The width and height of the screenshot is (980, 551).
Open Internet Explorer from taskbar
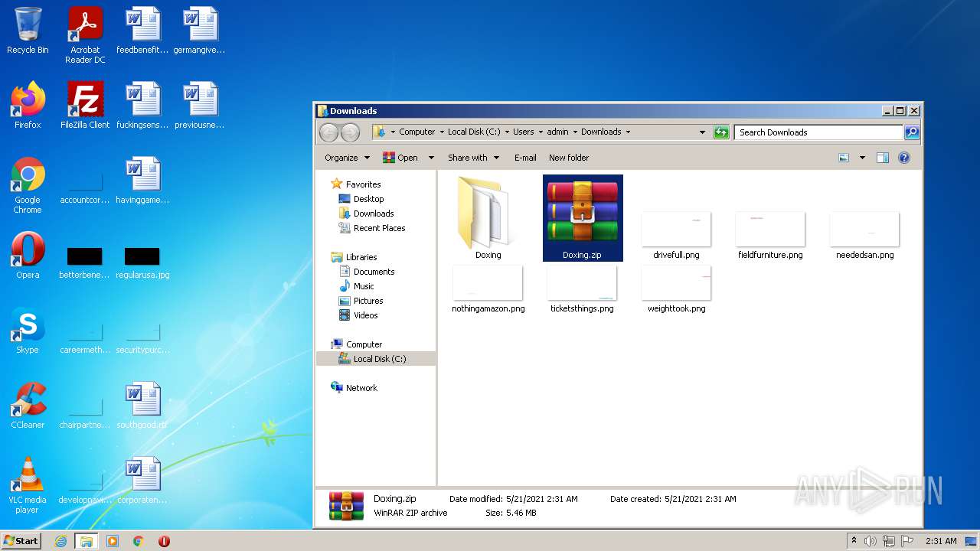(x=60, y=541)
